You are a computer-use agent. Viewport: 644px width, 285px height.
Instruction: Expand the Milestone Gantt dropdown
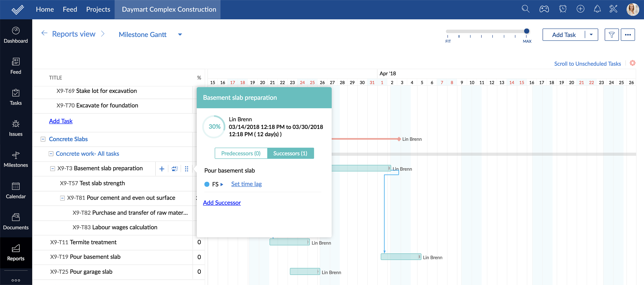coord(180,34)
